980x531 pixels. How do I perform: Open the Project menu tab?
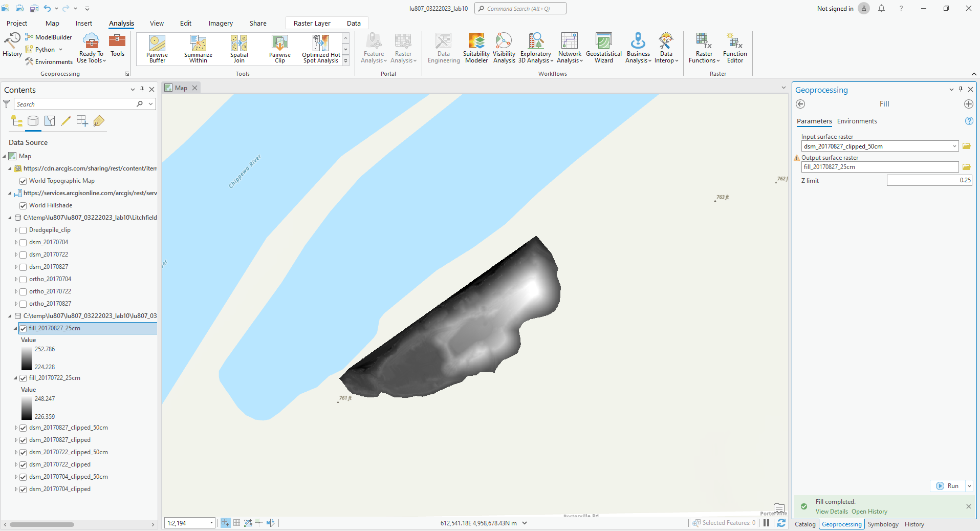tap(17, 23)
